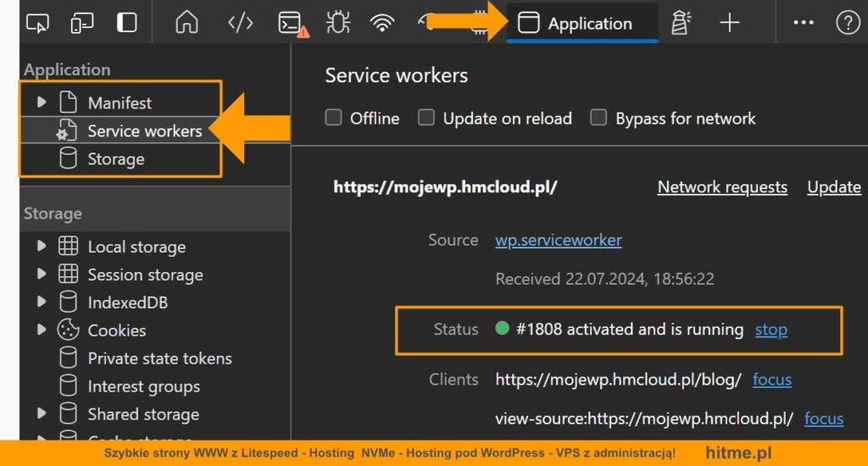
Task: Switch to the Application tab
Action: click(581, 24)
